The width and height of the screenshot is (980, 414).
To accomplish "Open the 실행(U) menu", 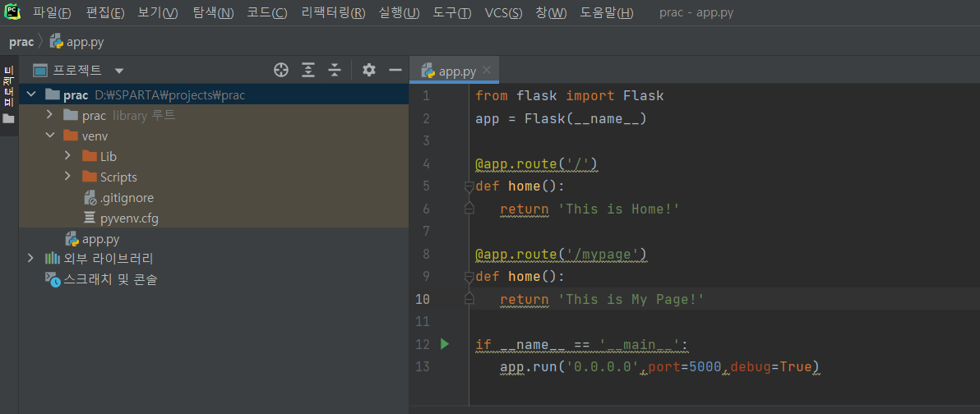I will (399, 13).
